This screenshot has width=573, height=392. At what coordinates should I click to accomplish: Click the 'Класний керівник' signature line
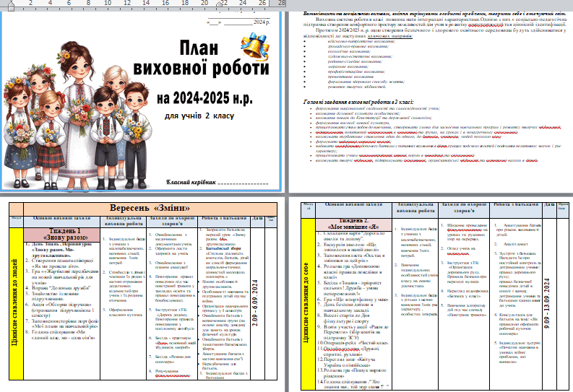pyautogui.click(x=217, y=182)
